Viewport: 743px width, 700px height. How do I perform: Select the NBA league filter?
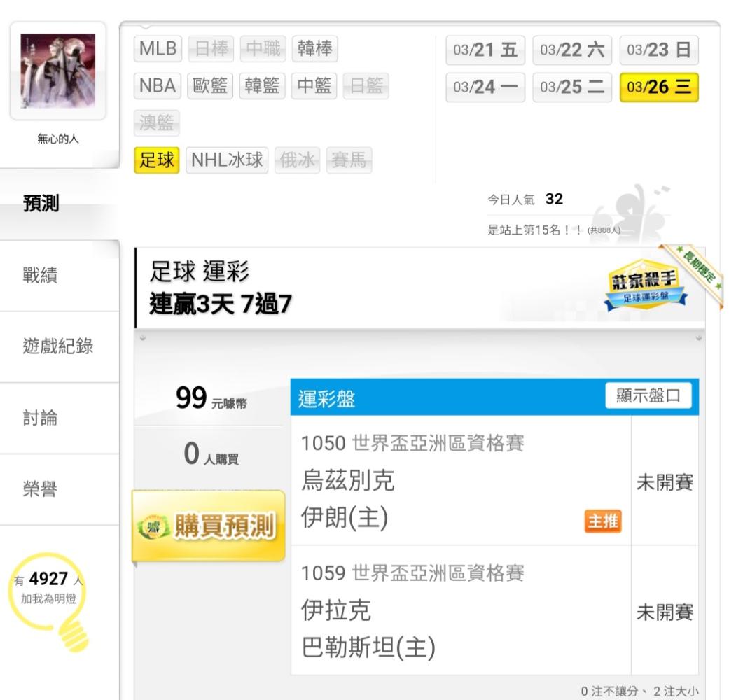[158, 85]
